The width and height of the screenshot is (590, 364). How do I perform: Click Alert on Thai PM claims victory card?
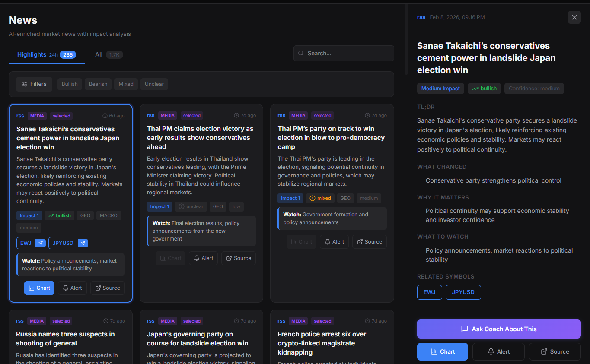coord(203,258)
